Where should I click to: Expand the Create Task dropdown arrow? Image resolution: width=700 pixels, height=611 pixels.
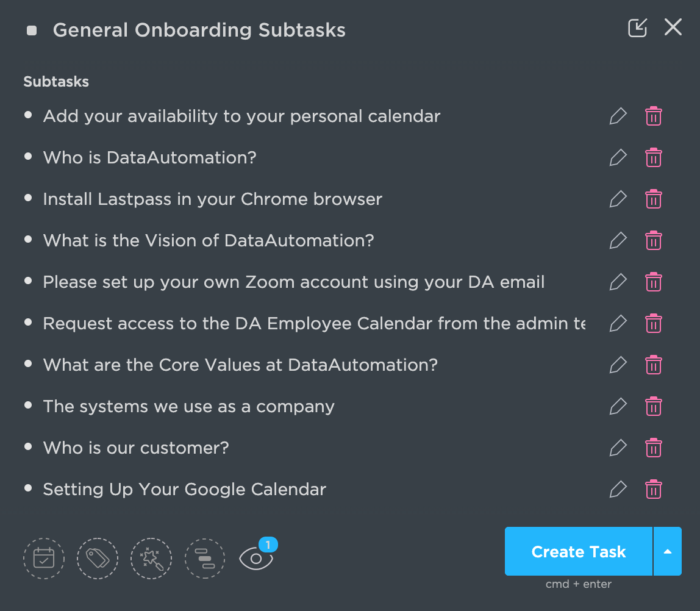(x=668, y=552)
